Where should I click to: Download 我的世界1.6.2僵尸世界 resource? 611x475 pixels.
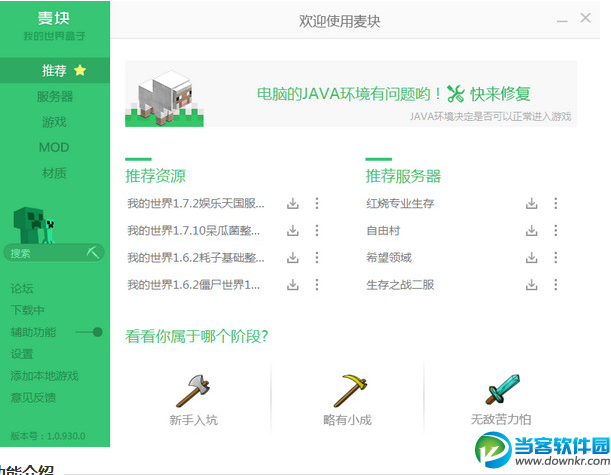[293, 285]
